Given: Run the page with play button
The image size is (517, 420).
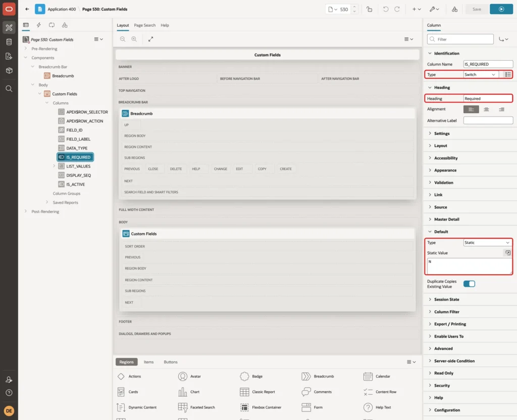Looking at the screenshot, I should 501,9.
